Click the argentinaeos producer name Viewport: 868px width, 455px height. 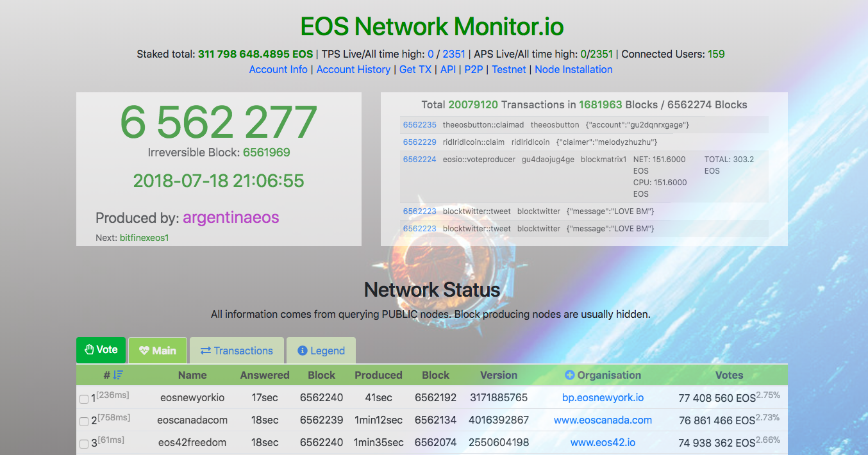pos(231,218)
